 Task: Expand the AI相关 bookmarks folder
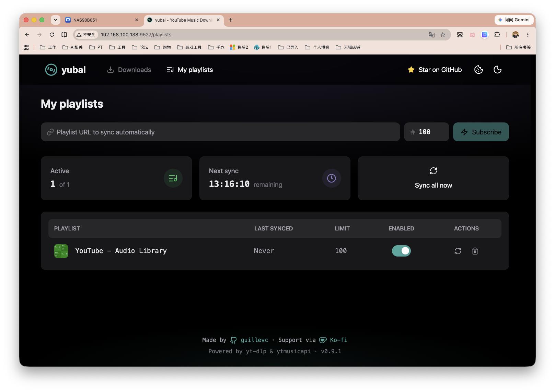click(73, 47)
